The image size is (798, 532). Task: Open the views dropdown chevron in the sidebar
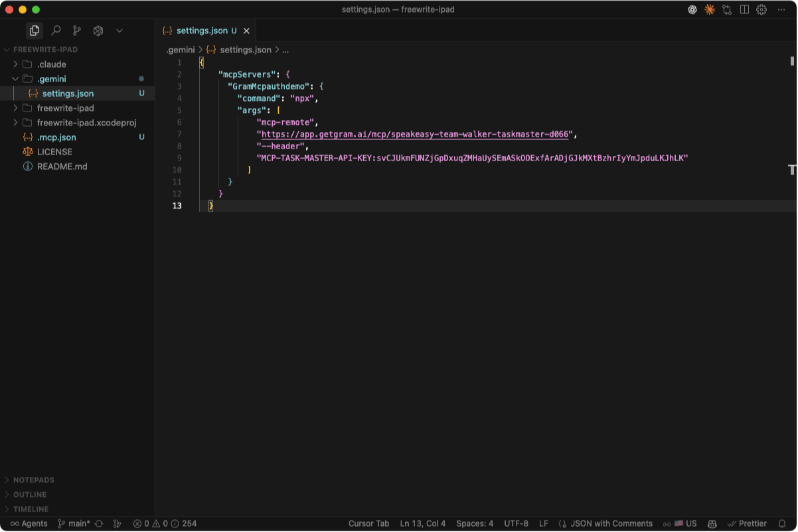(x=120, y=30)
